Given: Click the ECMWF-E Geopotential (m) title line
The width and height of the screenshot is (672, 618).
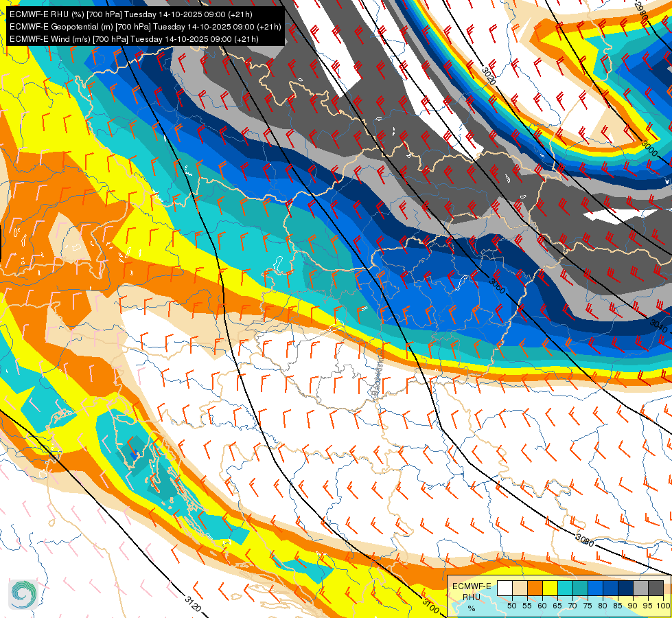Looking at the screenshot, I should pos(146,27).
